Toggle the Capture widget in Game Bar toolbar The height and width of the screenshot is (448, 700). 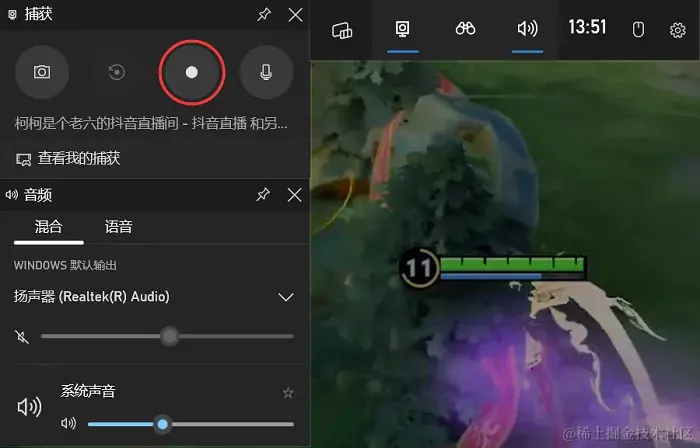402,29
